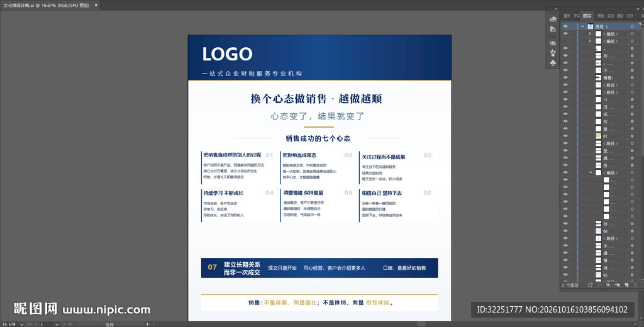Click the target circle on the 销售: row

632,77
